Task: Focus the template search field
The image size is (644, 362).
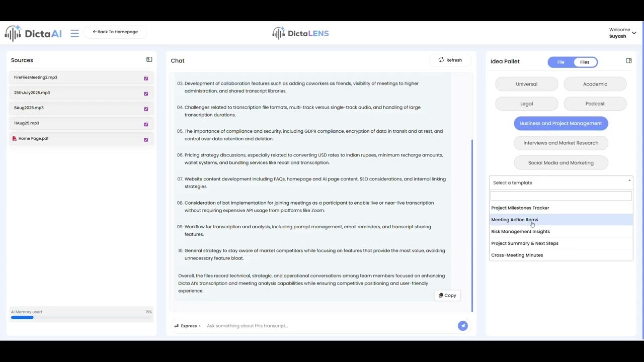Action: click(561, 196)
